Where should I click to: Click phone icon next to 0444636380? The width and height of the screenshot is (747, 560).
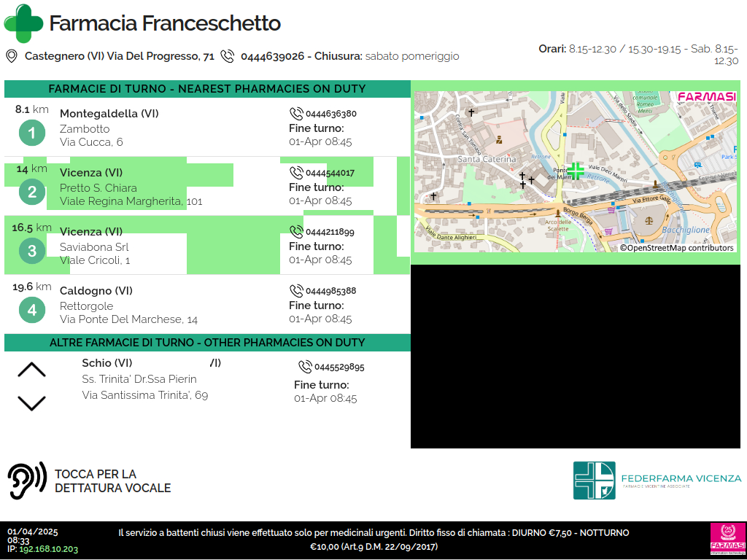296,114
